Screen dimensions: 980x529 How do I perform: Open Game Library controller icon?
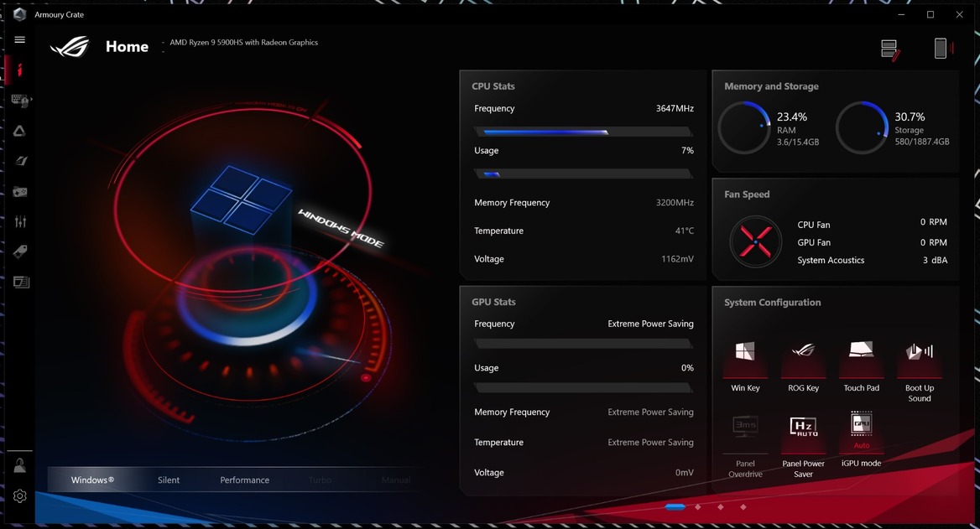pos(20,192)
